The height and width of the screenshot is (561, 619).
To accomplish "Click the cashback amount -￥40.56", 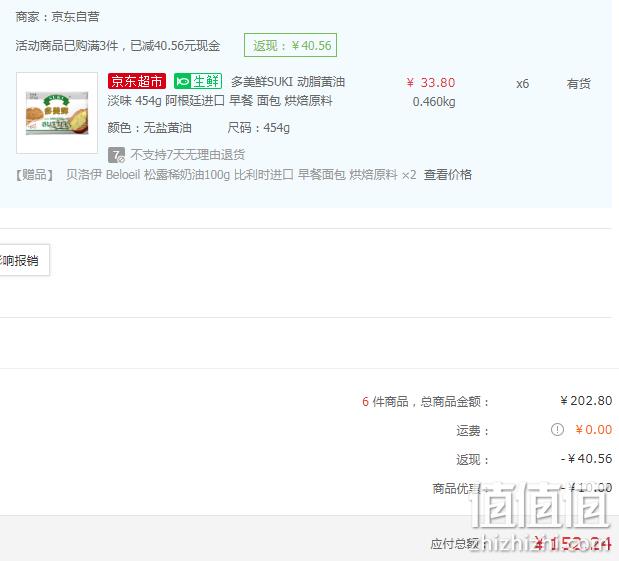I will coord(586,459).
